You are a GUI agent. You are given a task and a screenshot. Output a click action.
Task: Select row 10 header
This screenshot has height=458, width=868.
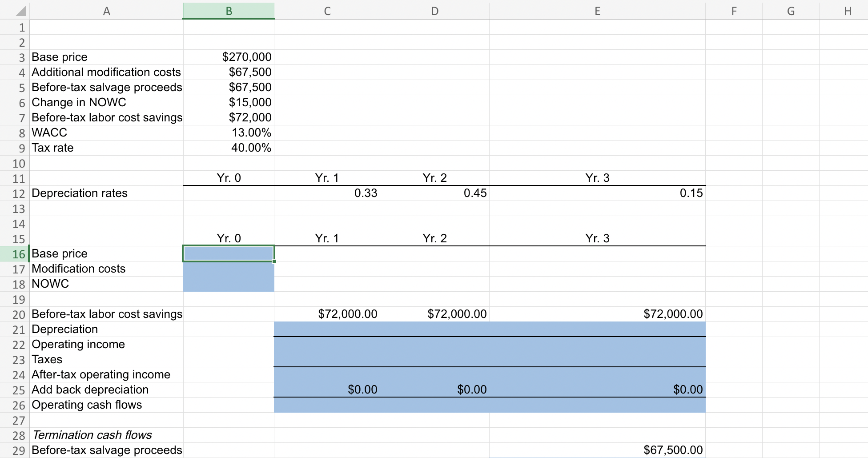[x=15, y=163]
